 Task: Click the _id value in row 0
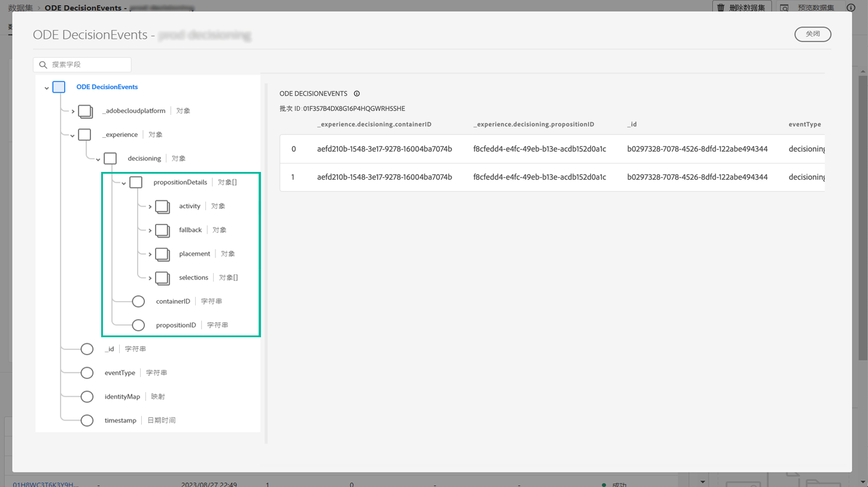tap(697, 149)
